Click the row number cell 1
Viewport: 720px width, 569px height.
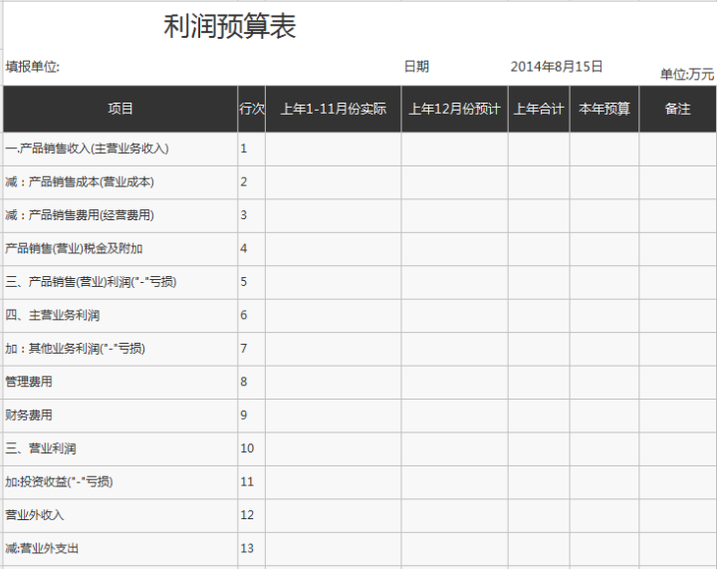tap(252, 149)
